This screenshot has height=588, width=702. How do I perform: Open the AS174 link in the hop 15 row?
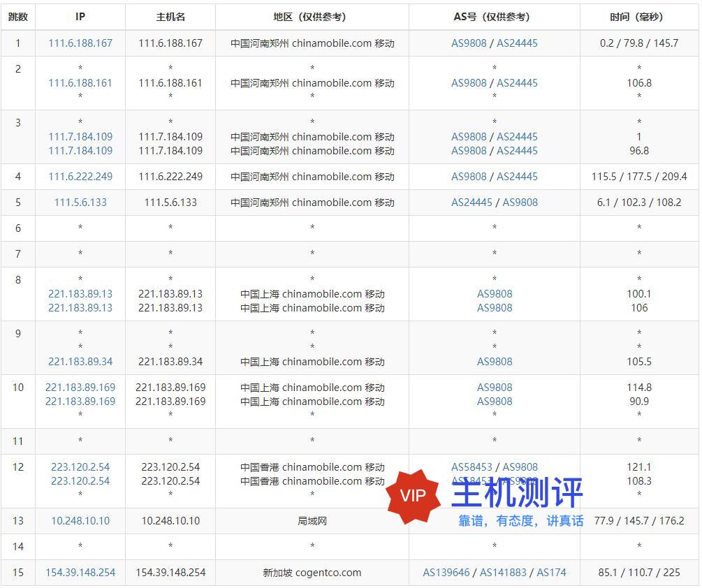tap(552, 573)
